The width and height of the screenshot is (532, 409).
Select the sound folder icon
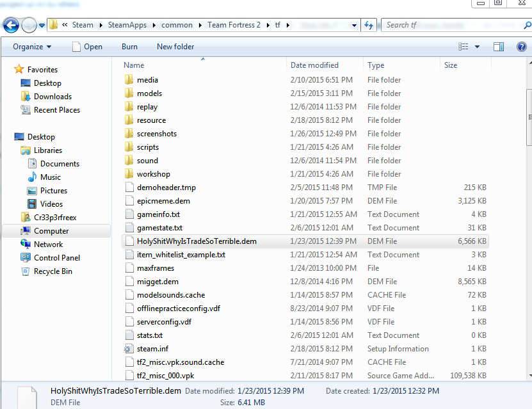click(129, 161)
